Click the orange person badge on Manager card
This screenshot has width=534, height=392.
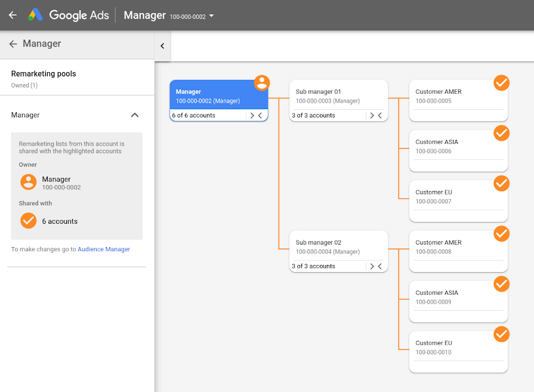pyautogui.click(x=262, y=83)
